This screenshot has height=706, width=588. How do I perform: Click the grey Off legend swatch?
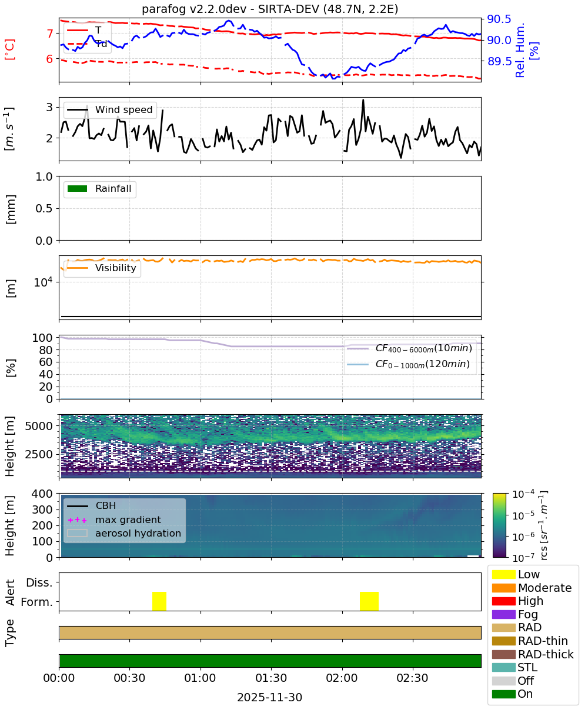tap(503, 681)
